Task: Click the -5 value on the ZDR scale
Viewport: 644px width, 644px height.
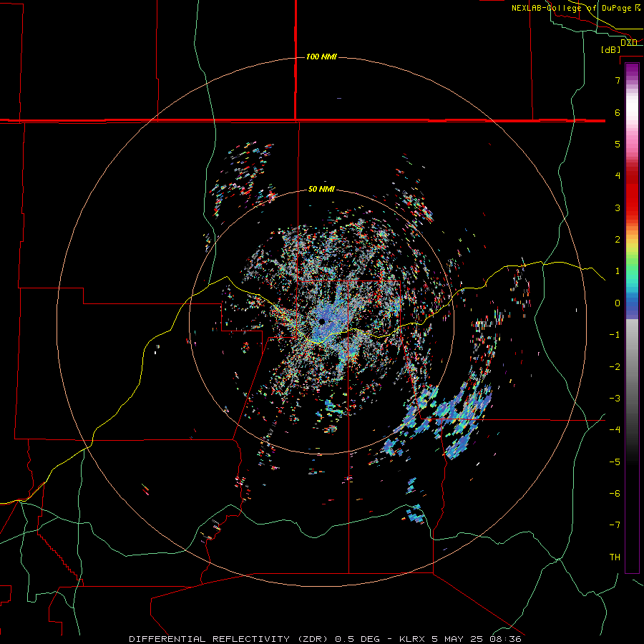Action: 615,462
